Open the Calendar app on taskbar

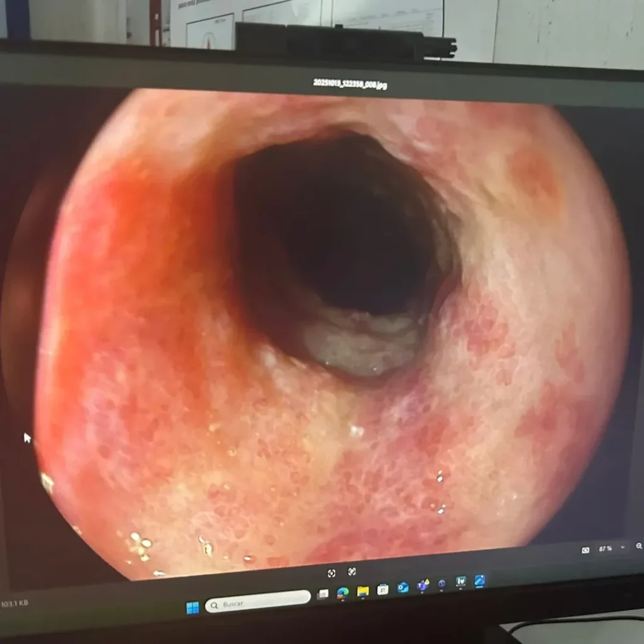point(382,589)
